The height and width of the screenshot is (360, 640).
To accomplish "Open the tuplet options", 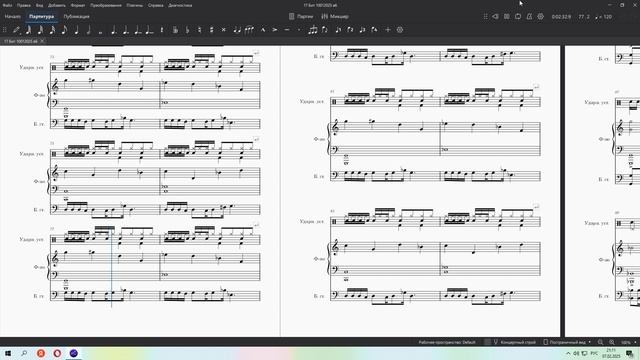I will [313, 30].
